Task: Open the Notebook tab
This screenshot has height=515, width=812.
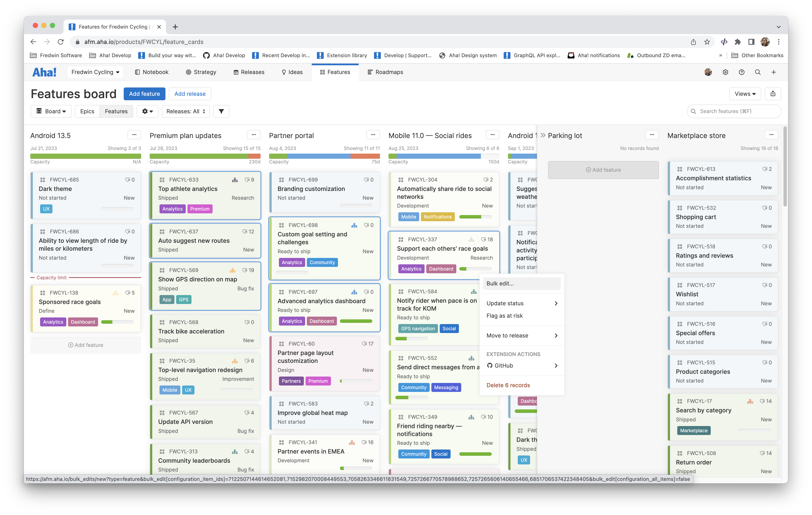Action: coord(151,72)
